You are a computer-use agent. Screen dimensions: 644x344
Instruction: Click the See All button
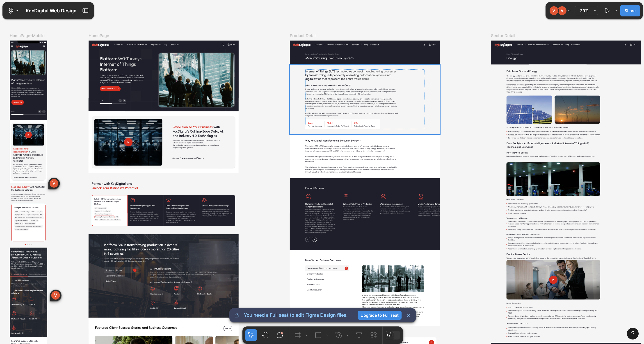tap(228, 328)
